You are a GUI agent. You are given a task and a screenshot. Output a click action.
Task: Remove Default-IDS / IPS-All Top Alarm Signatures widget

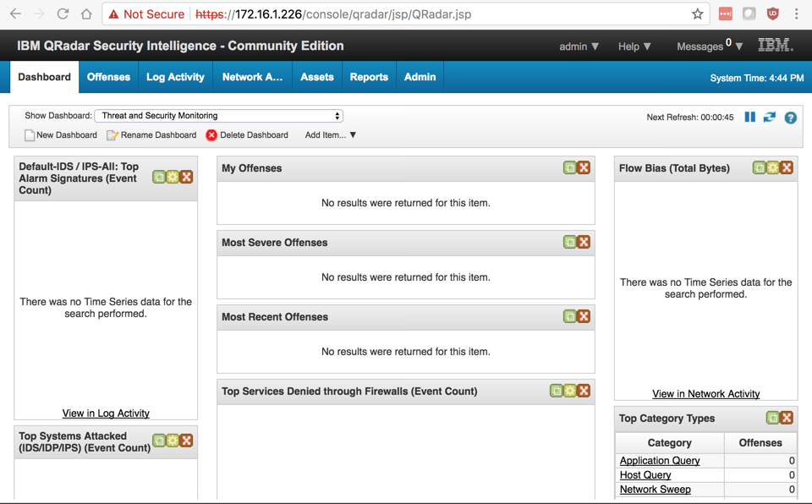coord(186,177)
